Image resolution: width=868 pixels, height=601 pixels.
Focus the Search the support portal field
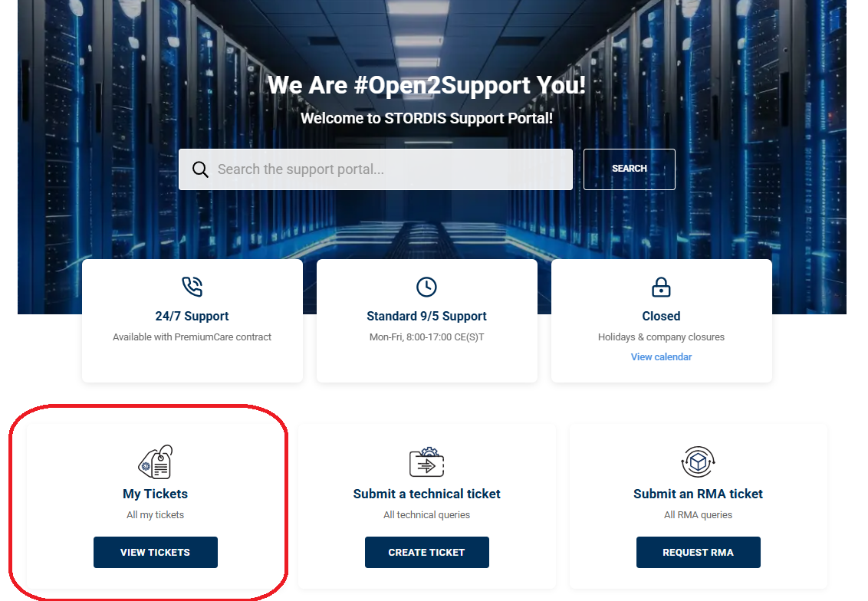tap(375, 169)
